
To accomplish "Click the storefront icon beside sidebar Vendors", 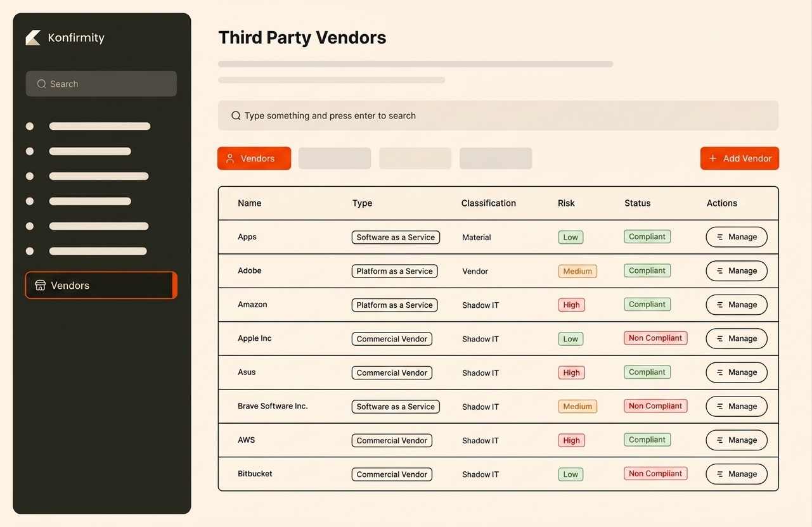I will pos(40,285).
